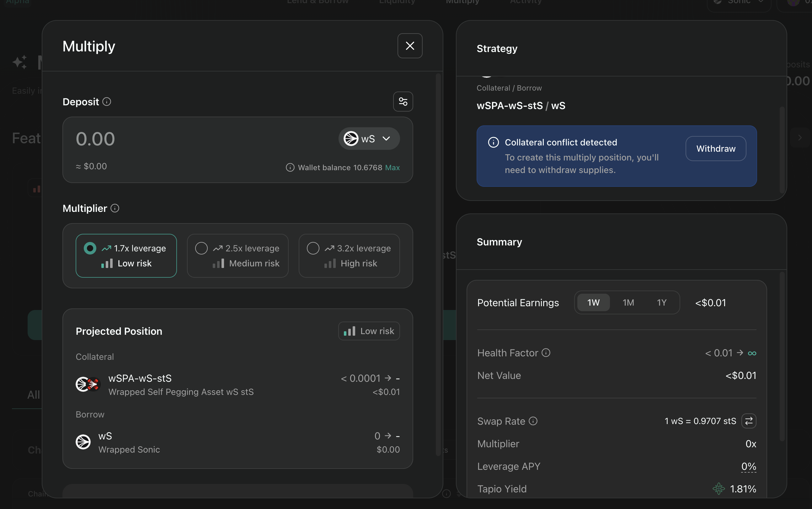The image size is (812, 509).
Task: Select 3.2x leverage High risk option
Action: click(x=349, y=256)
